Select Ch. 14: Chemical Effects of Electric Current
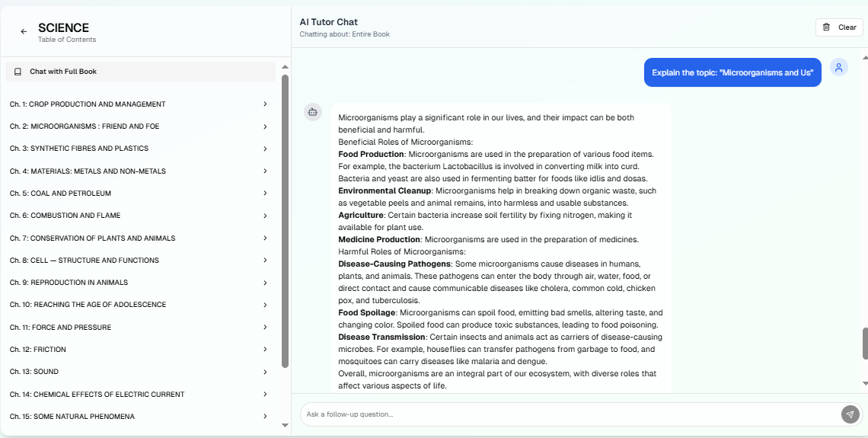The image size is (868, 438). click(97, 395)
